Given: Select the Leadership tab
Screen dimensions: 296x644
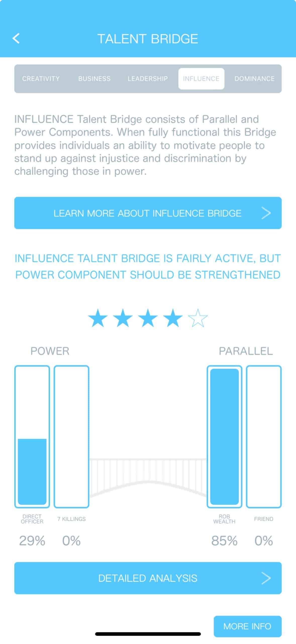Looking at the screenshot, I should 147,79.
